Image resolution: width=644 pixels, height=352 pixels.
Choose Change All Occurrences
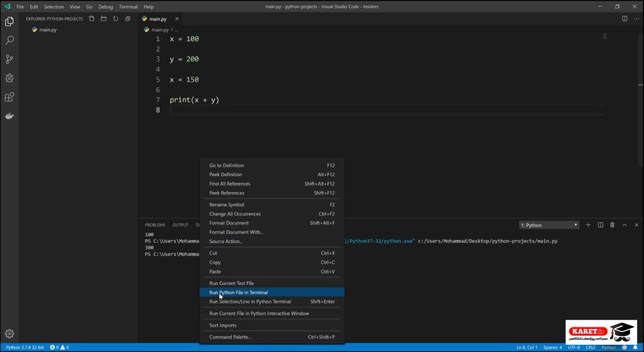(272, 214)
